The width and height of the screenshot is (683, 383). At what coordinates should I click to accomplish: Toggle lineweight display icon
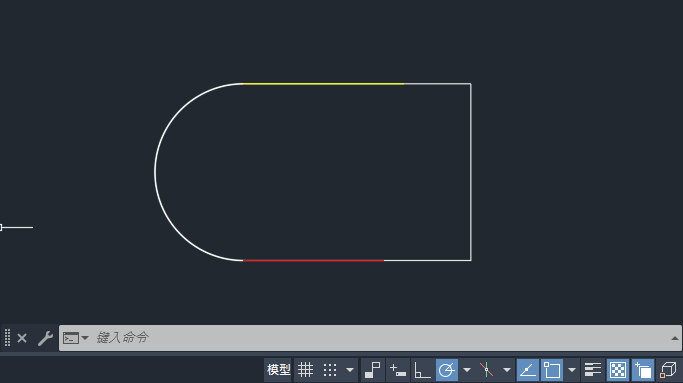593,370
